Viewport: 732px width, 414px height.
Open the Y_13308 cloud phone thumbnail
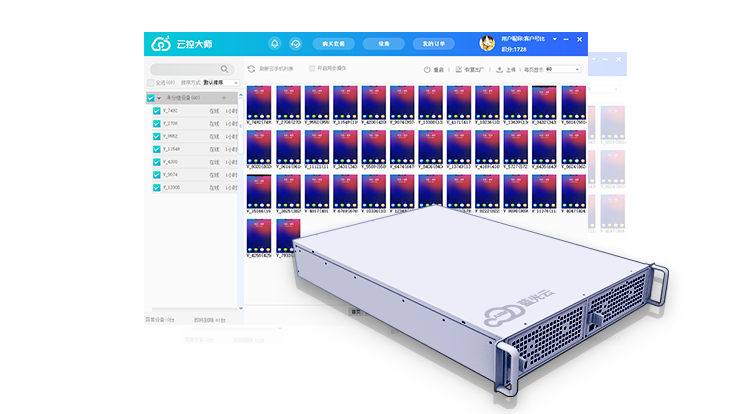[x=430, y=103]
